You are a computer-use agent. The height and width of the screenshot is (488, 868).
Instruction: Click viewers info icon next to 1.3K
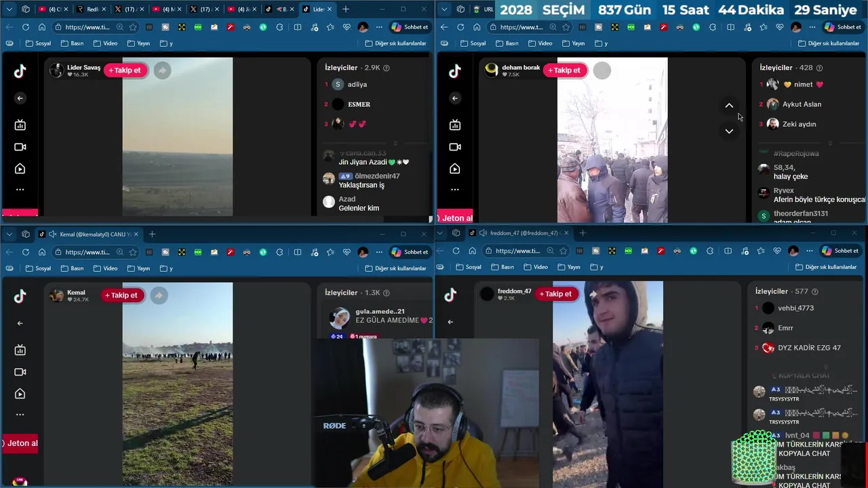point(387,293)
